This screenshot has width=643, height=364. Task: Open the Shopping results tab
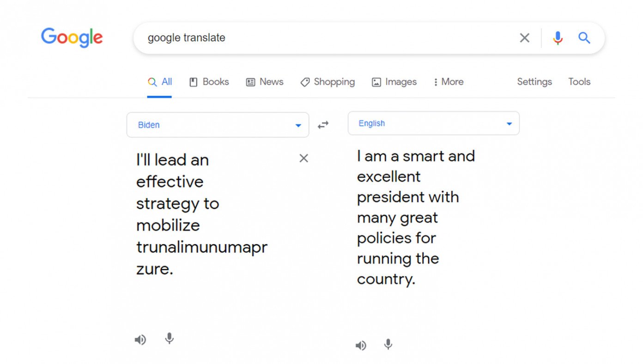click(x=328, y=82)
